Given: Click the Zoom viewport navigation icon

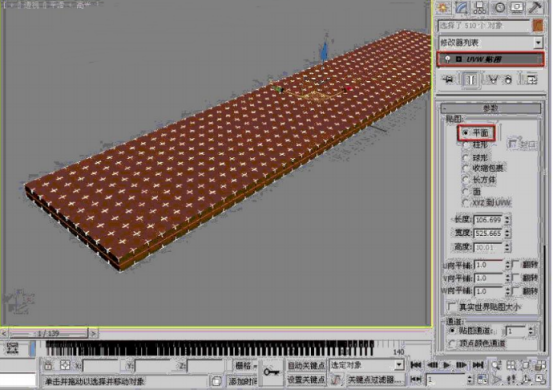Looking at the screenshot, I should click(x=496, y=365).
